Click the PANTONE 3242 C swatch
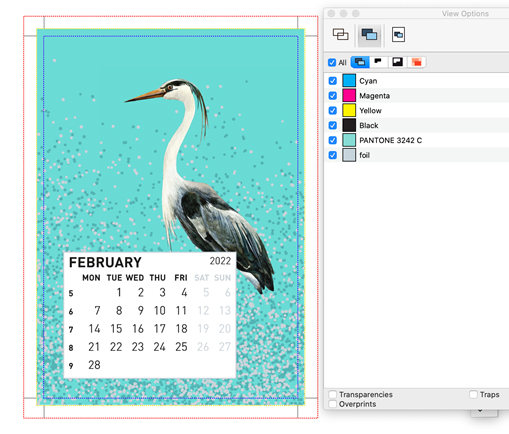The width and height of the screenshot is (509, 434). click(349, 140)
